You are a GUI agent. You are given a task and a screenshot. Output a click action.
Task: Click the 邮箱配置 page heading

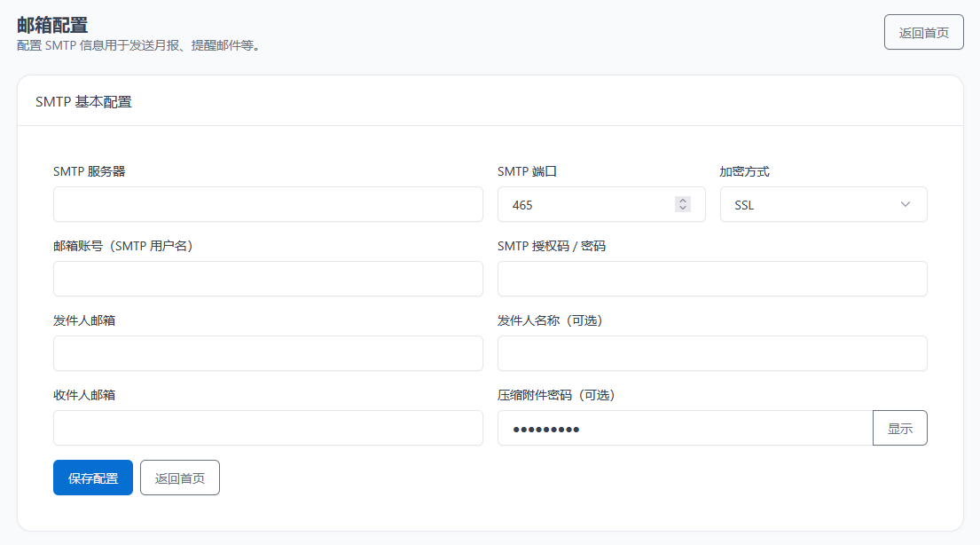coord(52,25)
